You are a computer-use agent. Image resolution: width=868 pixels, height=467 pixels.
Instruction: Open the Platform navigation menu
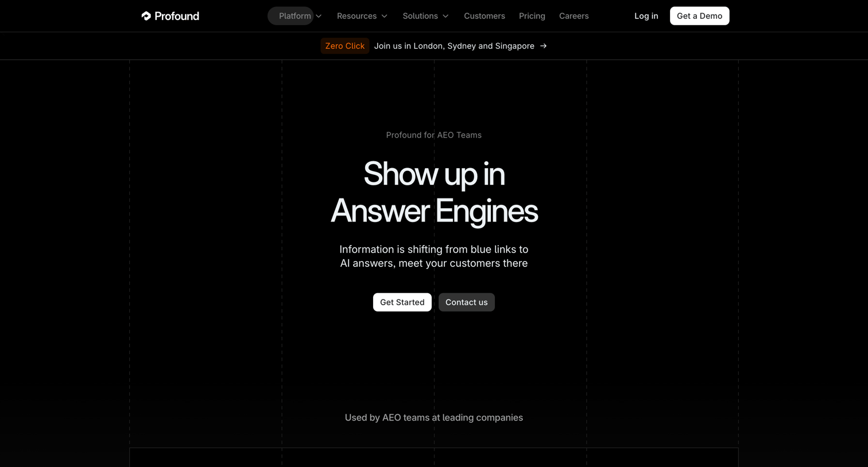coord(295,16)
